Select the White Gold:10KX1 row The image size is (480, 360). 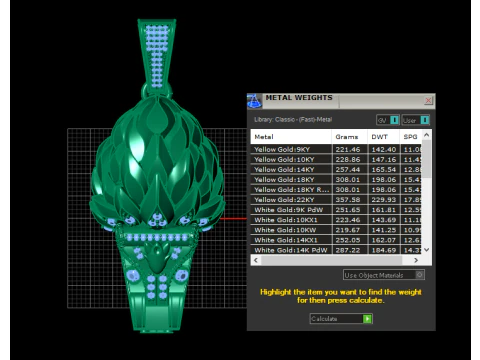pyautogui.click(x=336, y=220)
